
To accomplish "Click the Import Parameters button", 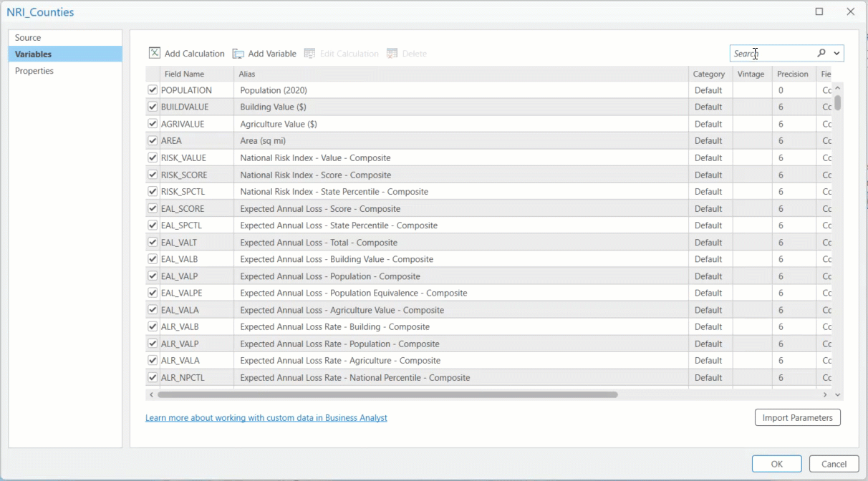I will pos(797,417).
